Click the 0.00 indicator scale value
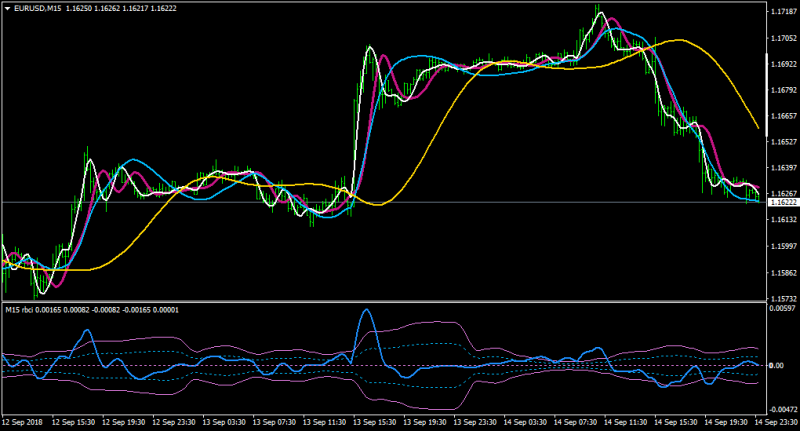The height and width of the screenshot is (431, 800). [777, 366]
